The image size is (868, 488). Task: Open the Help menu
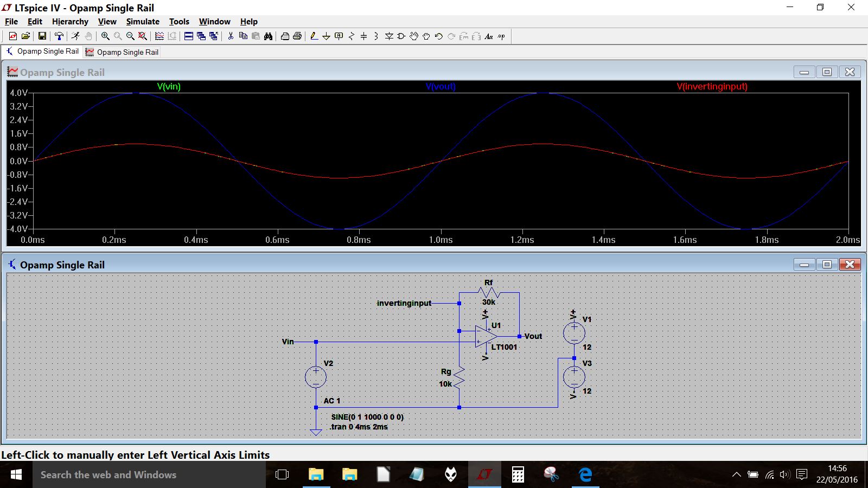249,22
